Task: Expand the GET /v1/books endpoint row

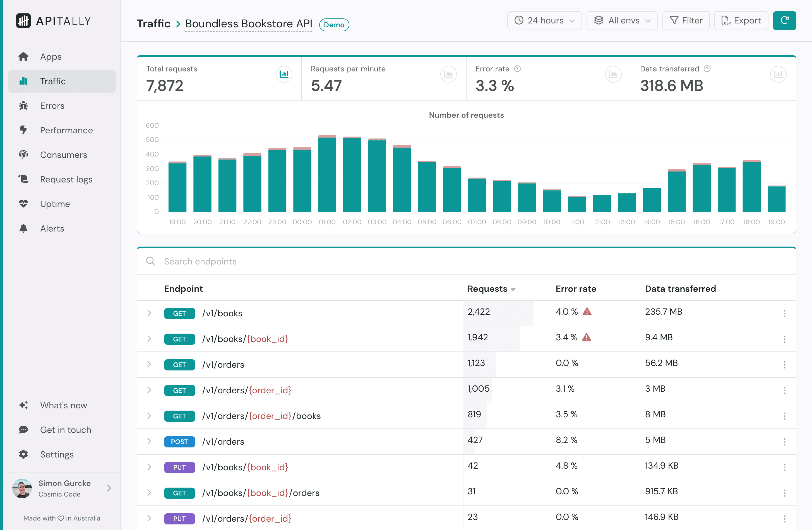Action: tap(149, 313)
